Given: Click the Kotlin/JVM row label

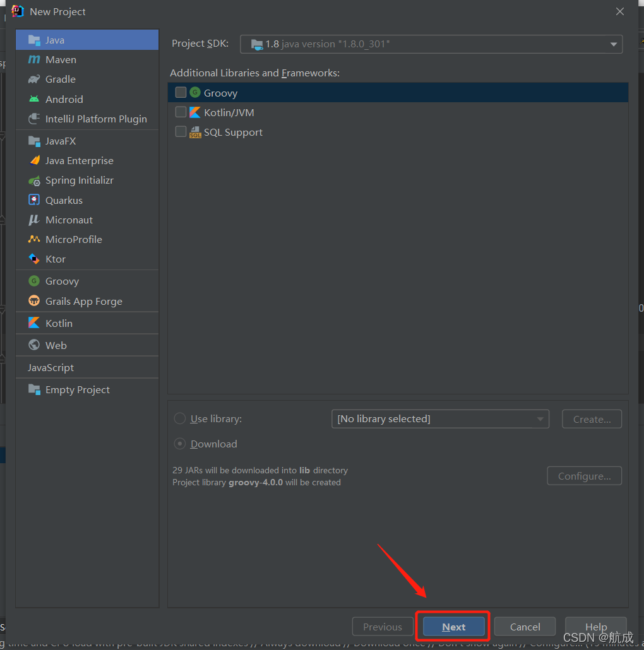Looking at the screenshot, I should click(x=229, y=112).
